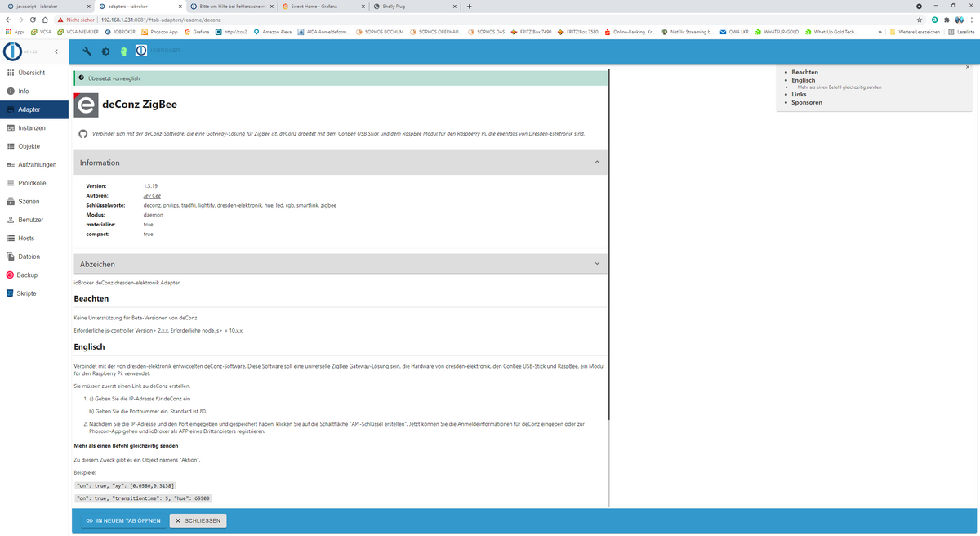Open the Jey Cee author link
Image resolution: width=980 pixels, height=536 pixels.
click(152, 196)
